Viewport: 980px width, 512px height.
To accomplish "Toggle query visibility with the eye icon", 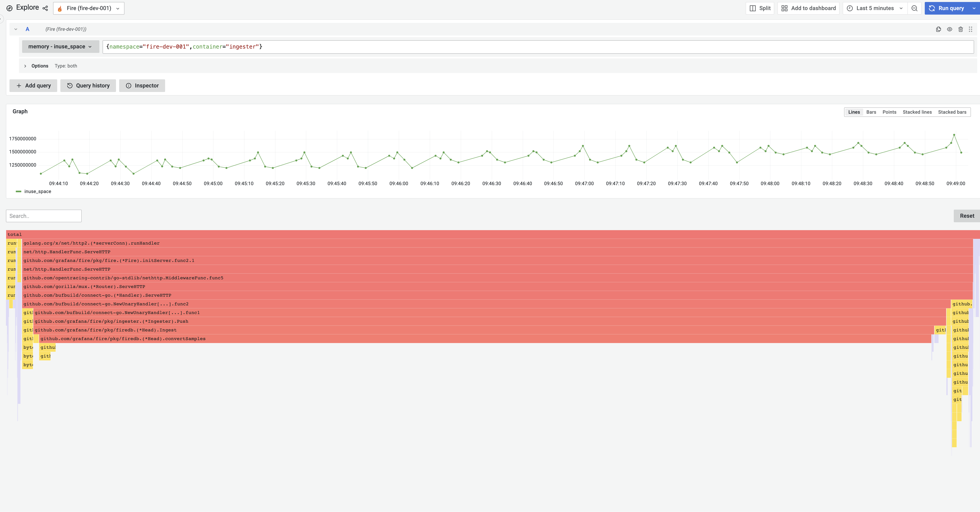I will coord(949,29).
